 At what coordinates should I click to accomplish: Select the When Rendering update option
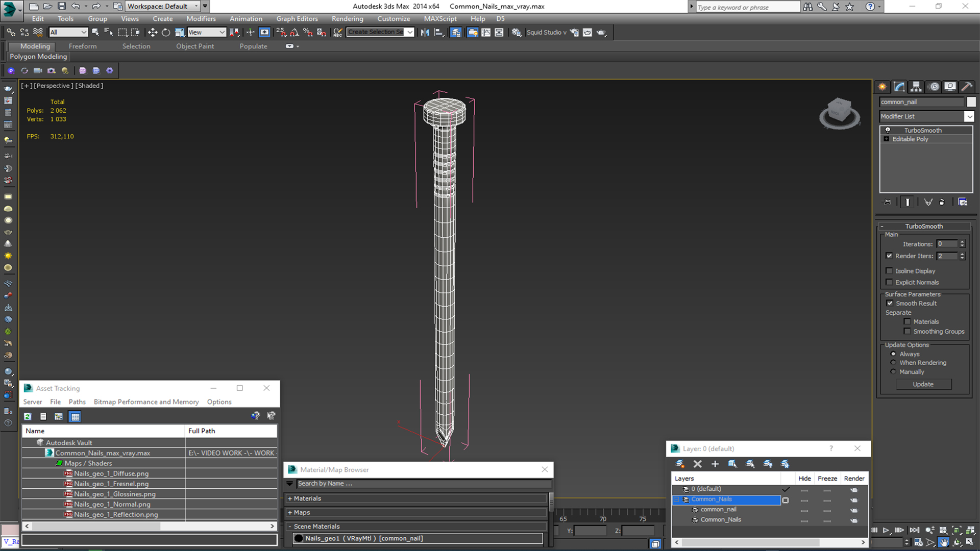893,363
